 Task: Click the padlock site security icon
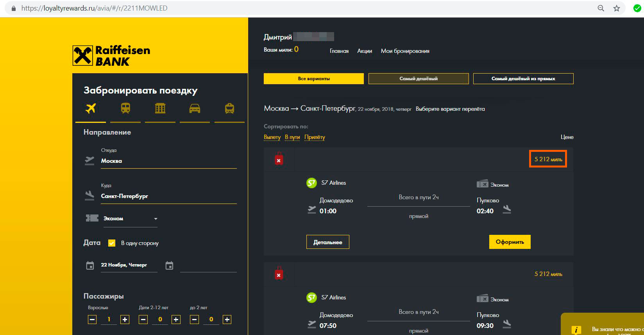(x=14, y=8)
